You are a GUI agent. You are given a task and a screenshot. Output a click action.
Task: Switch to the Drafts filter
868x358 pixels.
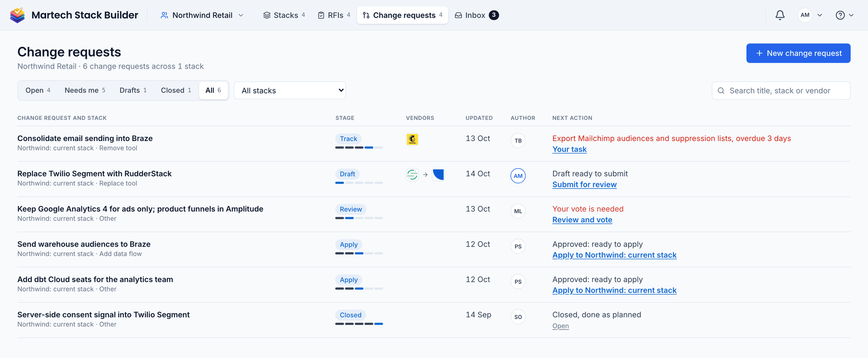point(133,90)
